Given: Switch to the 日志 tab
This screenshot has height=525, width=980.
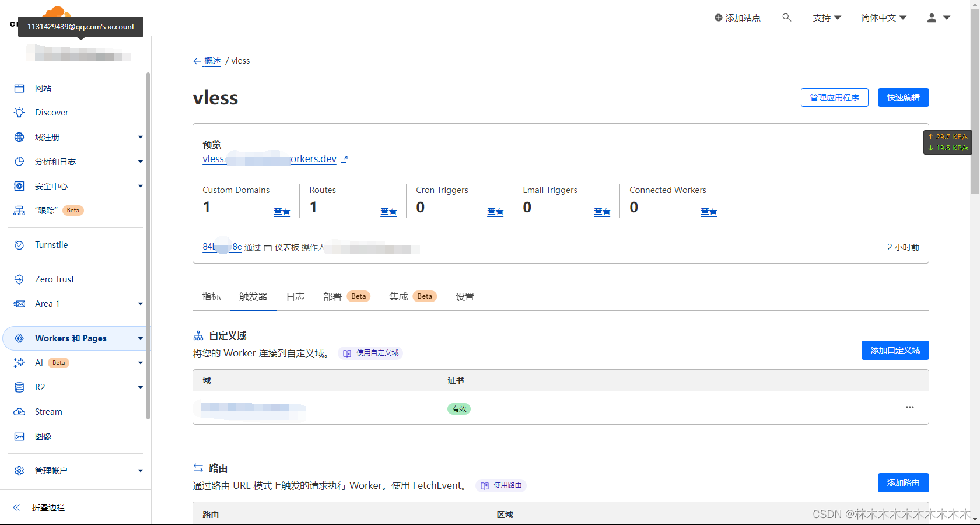Looking at the screenshot, I should point(295,296).
